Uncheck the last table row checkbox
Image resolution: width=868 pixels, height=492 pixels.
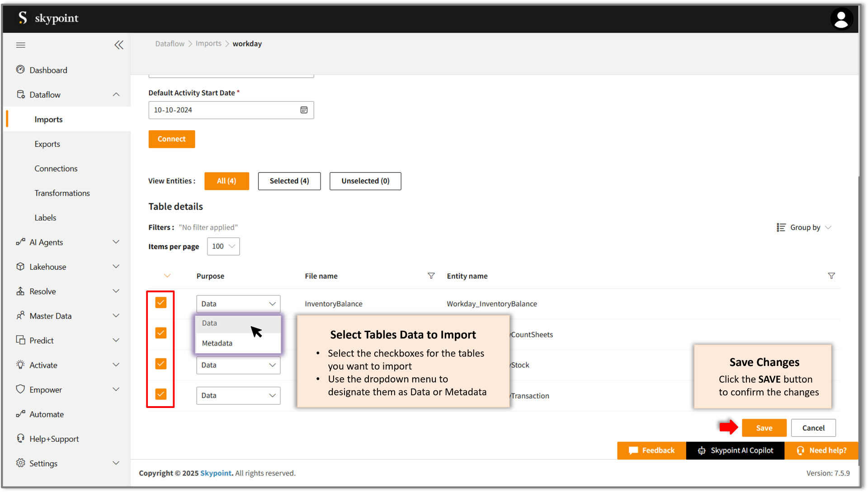(x=161, y=394)
